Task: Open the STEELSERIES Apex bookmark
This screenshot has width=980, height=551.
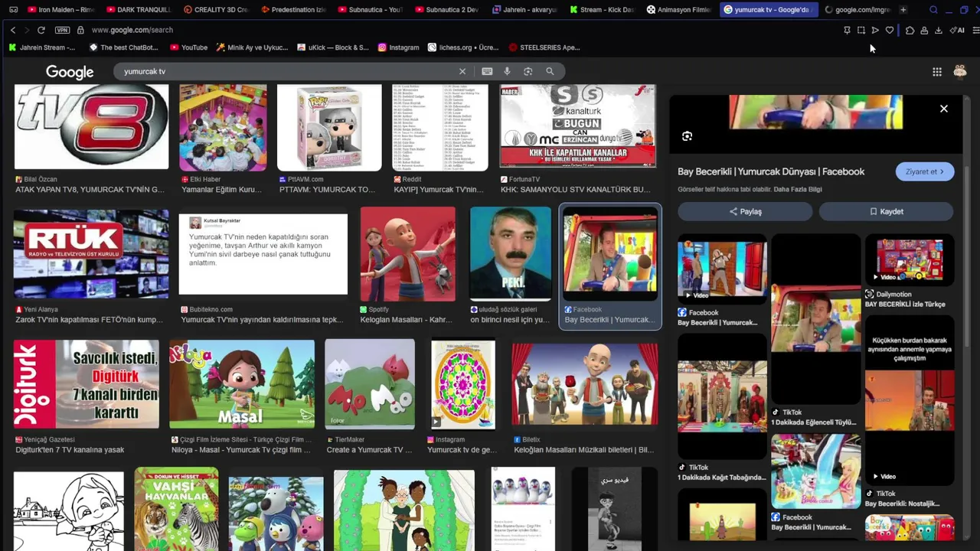Action: coord(544,47)
